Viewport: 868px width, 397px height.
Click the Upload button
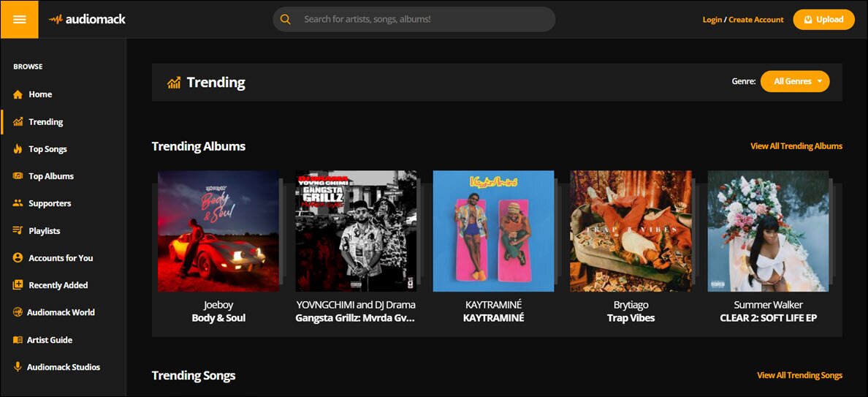click(823, 20)
